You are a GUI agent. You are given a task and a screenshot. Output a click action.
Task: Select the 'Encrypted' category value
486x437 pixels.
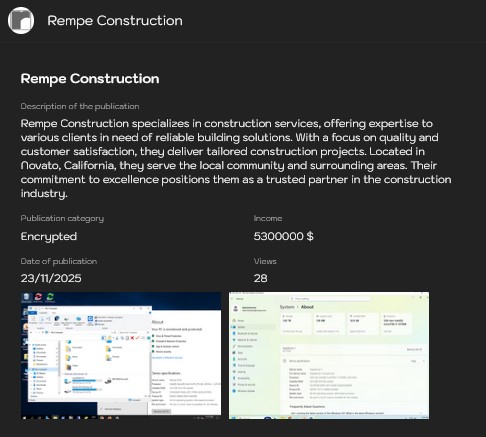pos(49,236)
